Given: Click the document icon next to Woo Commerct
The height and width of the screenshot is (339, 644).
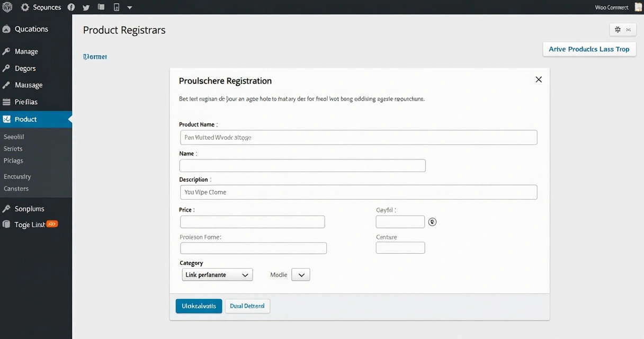Looking at the screenshot, I should click(638, 7).
